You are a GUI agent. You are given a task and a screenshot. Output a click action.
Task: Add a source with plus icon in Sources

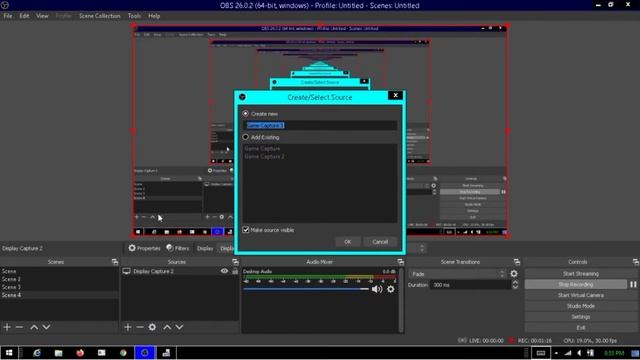[128, 327]
